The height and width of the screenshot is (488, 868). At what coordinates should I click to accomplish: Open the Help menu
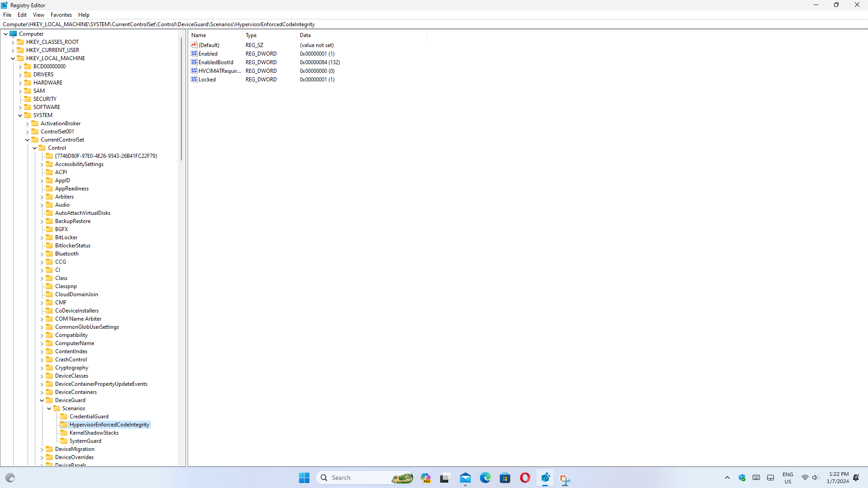point(84,15)
